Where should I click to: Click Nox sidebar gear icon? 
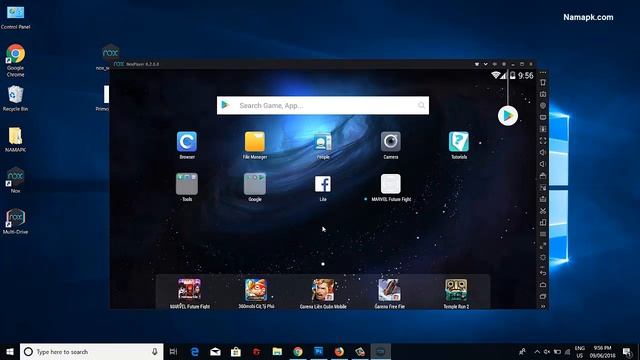point(543,258)
